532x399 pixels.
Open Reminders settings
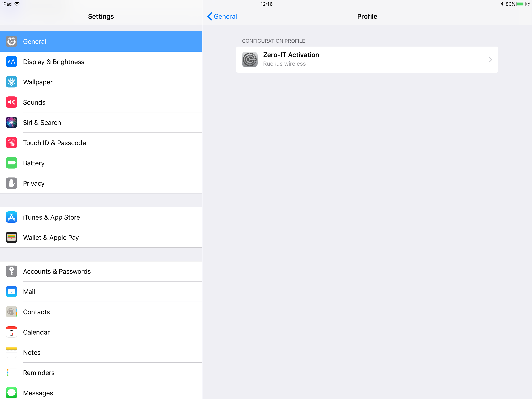coord(101,373)
